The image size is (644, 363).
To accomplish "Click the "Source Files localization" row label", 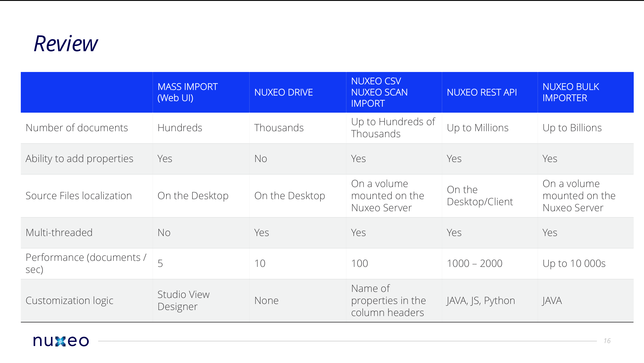I will (x=78, y=196).
